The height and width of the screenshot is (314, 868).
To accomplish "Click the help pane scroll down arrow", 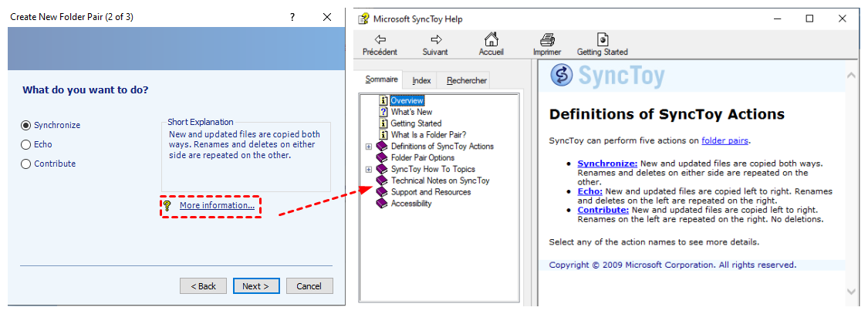I will click(851, 291).
